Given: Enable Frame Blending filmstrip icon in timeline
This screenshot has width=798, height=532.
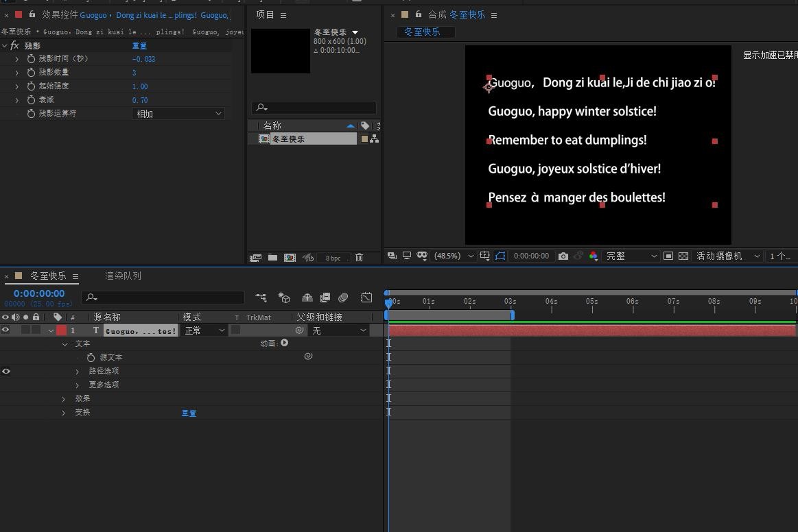Looking at the screenshot, I should [325, 298].
